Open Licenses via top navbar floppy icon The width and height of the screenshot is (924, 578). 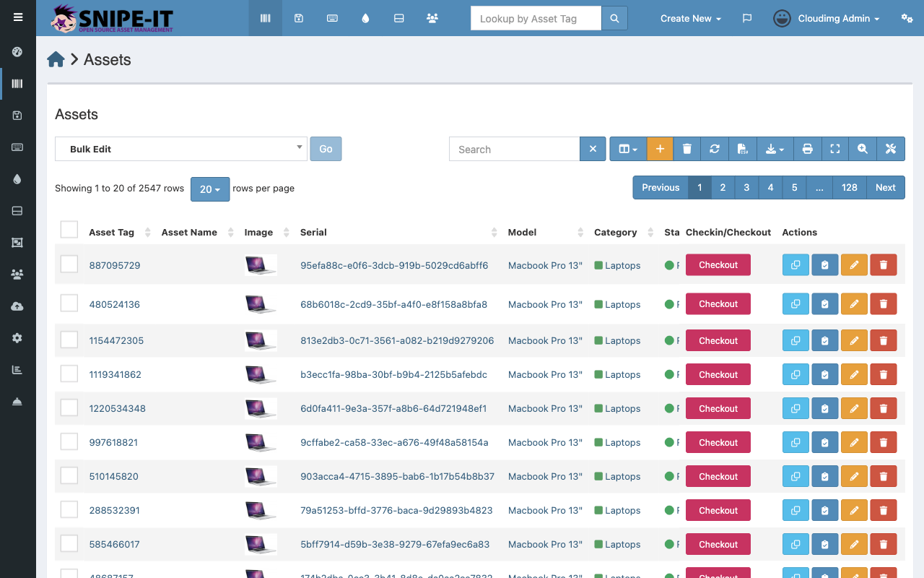[299, 18]
